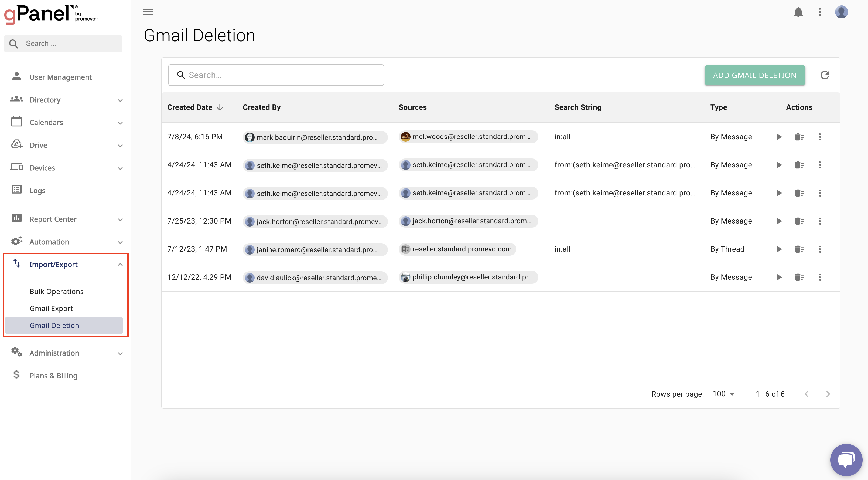The height and width of the screenshot is (480, 868).
Task: Open the Rows per page dropdown
Action: 723,394
